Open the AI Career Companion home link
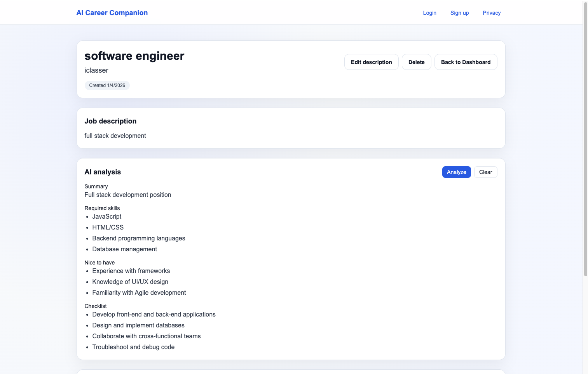Image resolution: width=588 pixels, height=374 pixels. click(x=112, y=12)
